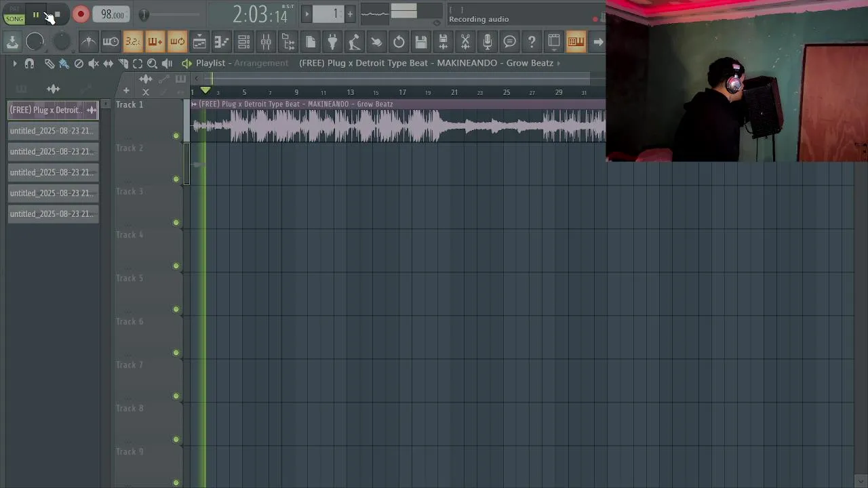Select the Draw pencil tool in Playlist
The width and height of the screenshot is (868, 488).
pos(50,63)
